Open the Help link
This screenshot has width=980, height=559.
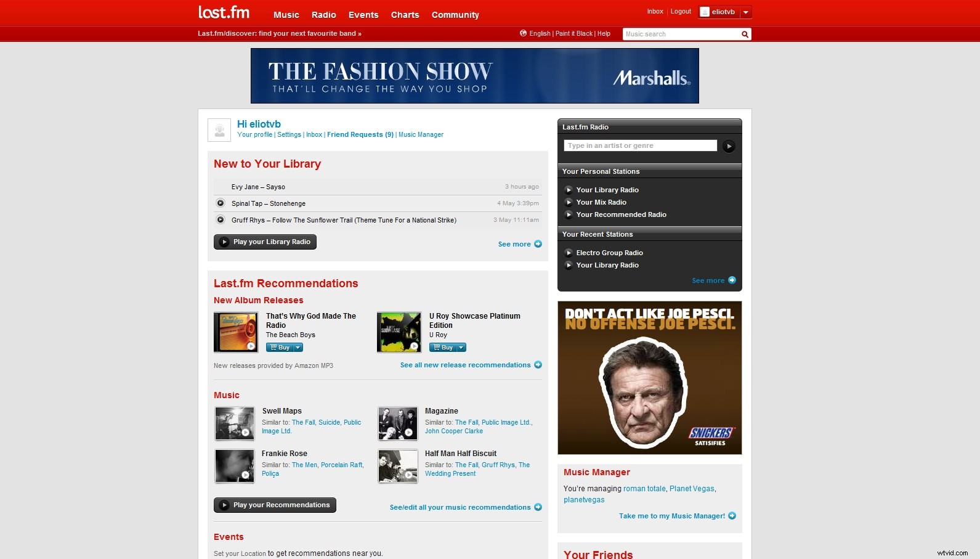(604, 33)
